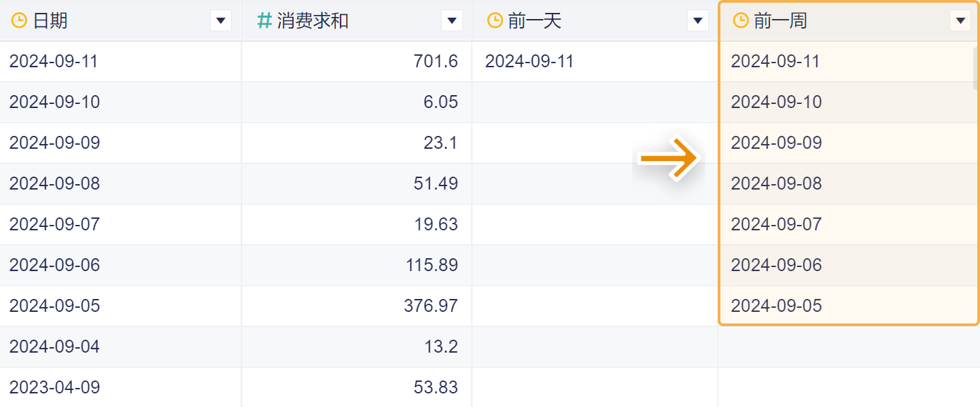Click the hash icon beside 消费求和
This screenshot has height=407, width=980.
264,21
